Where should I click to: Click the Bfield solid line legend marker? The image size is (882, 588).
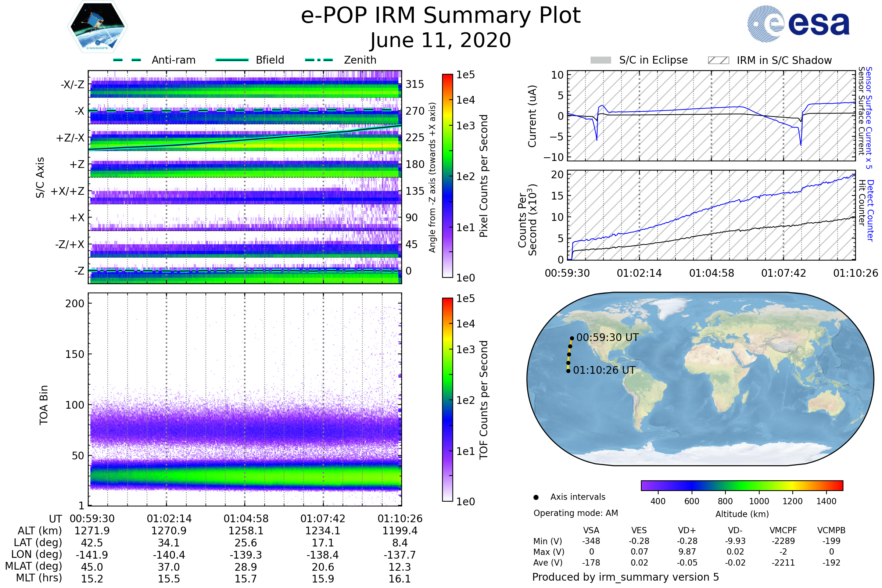click(x=232, y=60)
